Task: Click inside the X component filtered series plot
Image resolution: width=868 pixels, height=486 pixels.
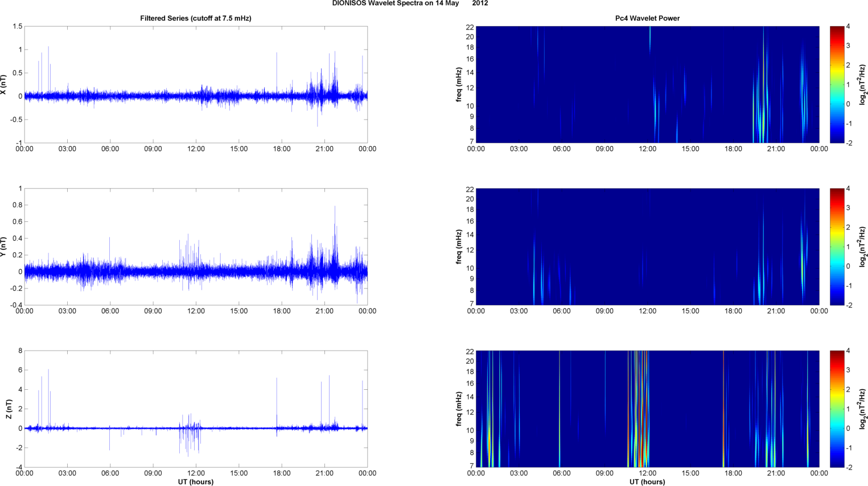Action: coord(195,84)
